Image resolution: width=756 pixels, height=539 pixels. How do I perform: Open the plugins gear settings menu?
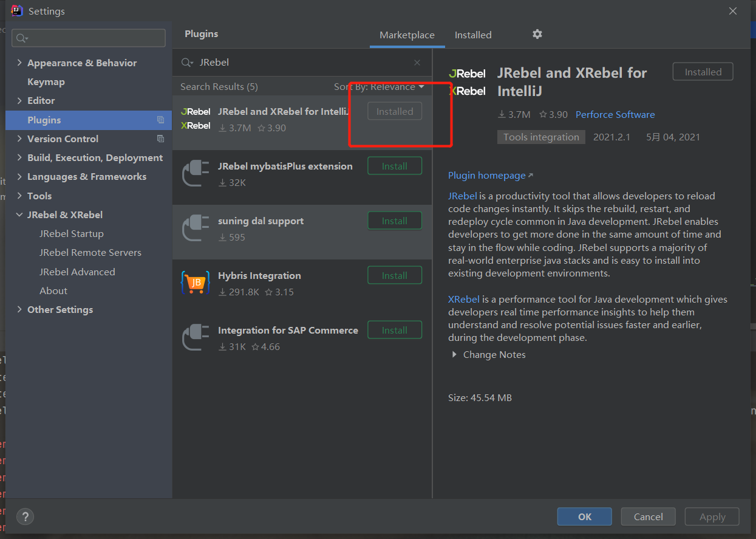[537, 34]
